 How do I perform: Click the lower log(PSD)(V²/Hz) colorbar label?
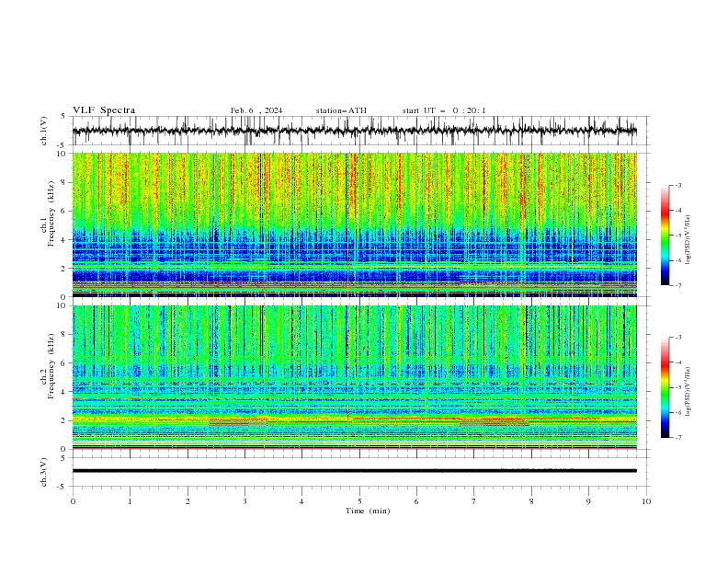[x=688, y=391]
